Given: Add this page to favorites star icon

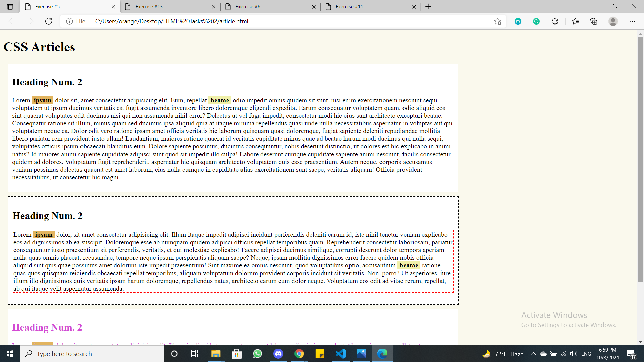Looking at the screenshot, I should coord(498,21).
